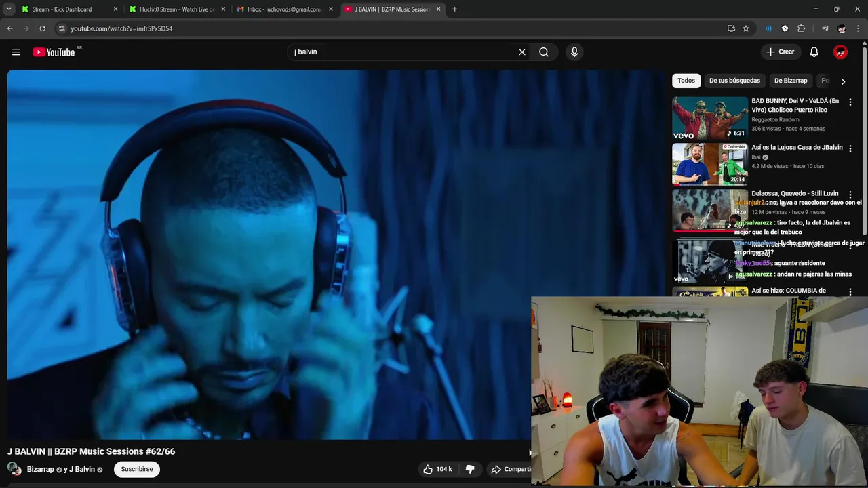The image size is (868, 488).
Task: Open the Chrome profile avatar
Action: point(842,28)
